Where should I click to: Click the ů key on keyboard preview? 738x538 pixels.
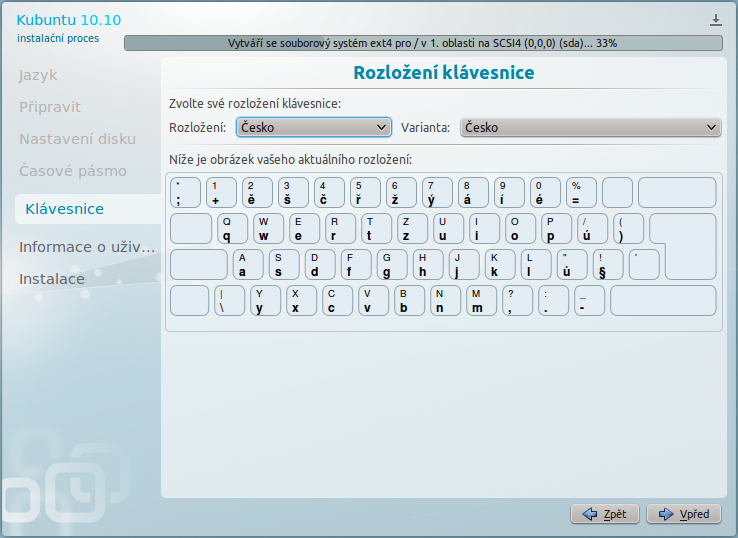(572, 265)
